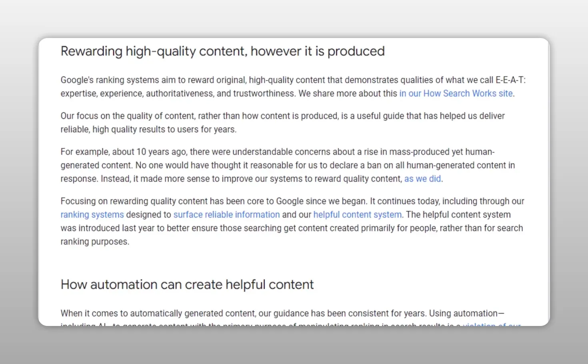Click the "Rewarding high-quality content, however it is produced" heading

coord(223,52)
